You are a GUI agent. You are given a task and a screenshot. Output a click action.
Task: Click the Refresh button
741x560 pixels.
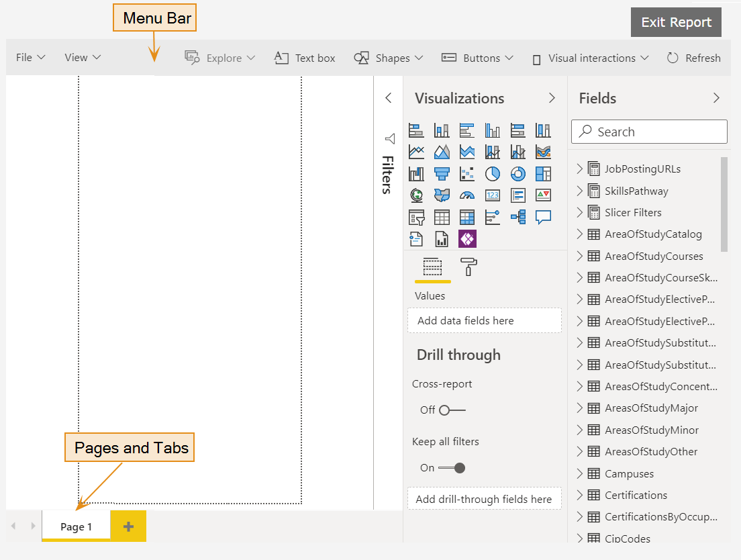(x=693, y=58)
